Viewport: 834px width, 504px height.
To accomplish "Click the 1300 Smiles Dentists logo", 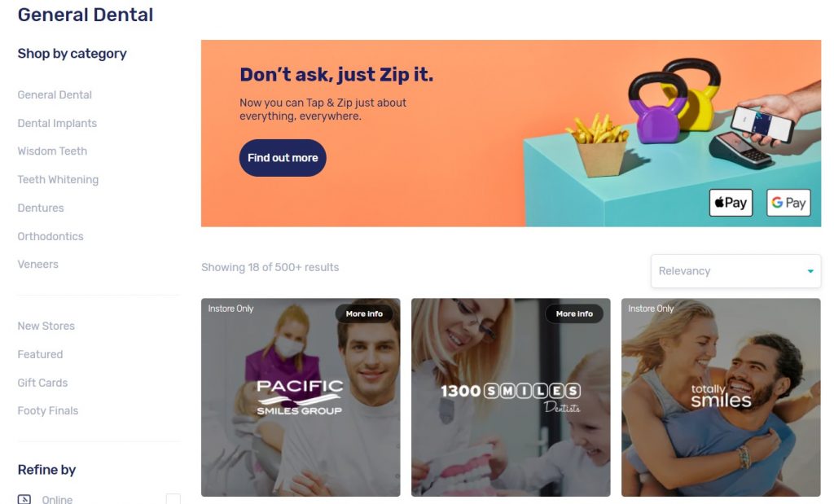I will point(511,397).
